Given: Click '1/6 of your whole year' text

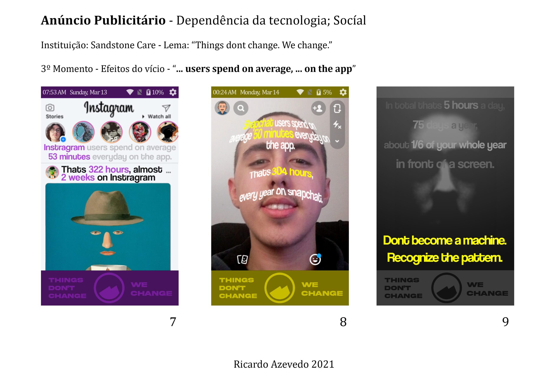Looking at the screenshot, I should pos(459,145).
